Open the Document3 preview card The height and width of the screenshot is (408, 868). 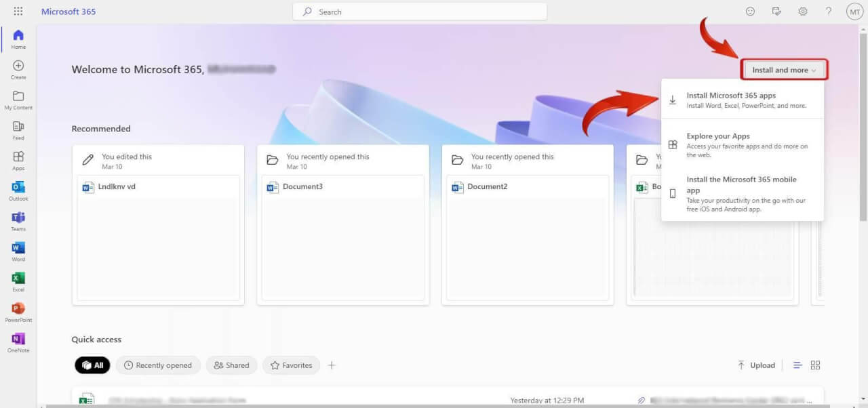click(x=343, y=225)
